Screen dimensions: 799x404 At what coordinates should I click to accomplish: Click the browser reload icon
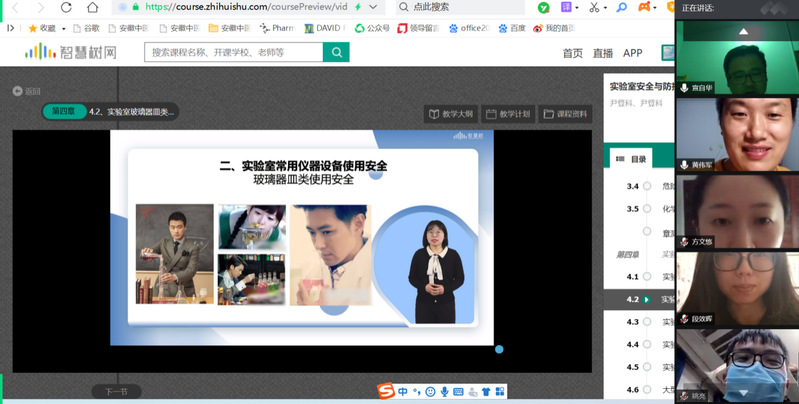pos(66,7)
